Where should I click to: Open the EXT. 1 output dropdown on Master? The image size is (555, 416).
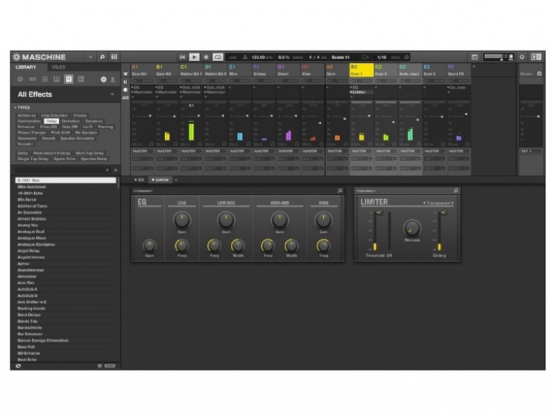point(531,151)
